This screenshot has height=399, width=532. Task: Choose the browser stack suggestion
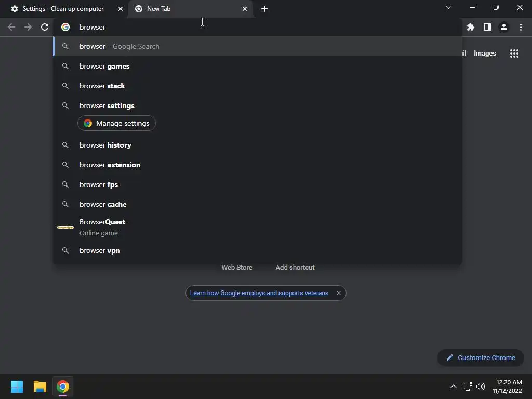click(x=258, y=86)
